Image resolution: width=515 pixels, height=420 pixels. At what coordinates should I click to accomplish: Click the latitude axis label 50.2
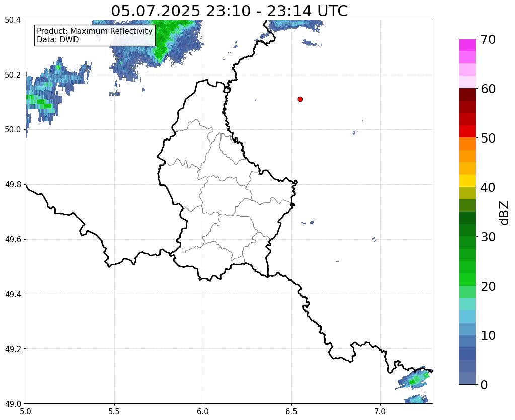pyautogui.click(x=13, y=75)
